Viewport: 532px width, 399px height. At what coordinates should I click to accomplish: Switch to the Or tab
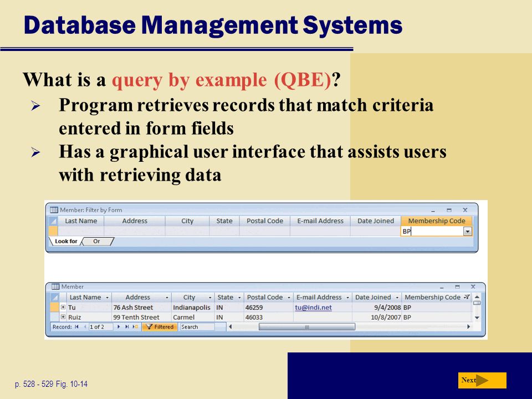(96, 241)
